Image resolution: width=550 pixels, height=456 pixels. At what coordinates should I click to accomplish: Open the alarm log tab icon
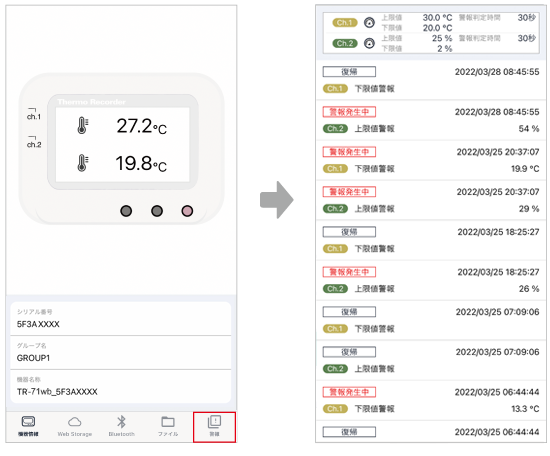pyautogui.click(x=214, y=426)
